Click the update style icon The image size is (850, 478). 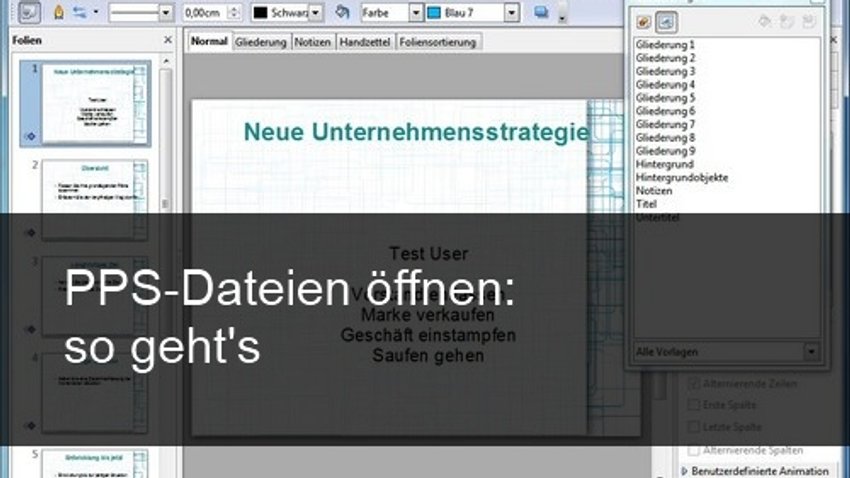click(x=808, y=22)
